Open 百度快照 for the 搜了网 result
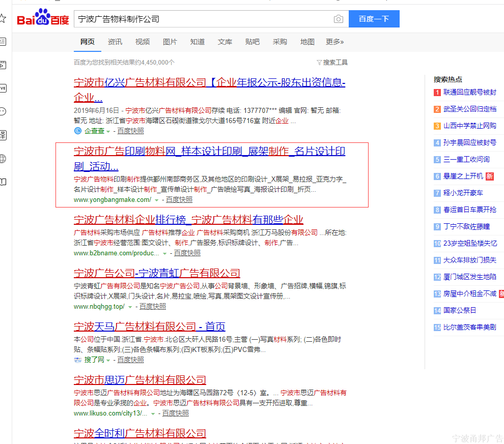 pos(130,360)
